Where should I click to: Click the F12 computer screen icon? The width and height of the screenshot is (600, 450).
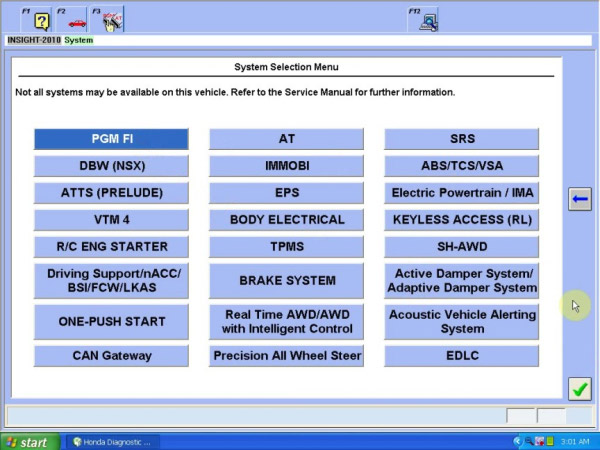pyautogui.click(x=427, y=21)
